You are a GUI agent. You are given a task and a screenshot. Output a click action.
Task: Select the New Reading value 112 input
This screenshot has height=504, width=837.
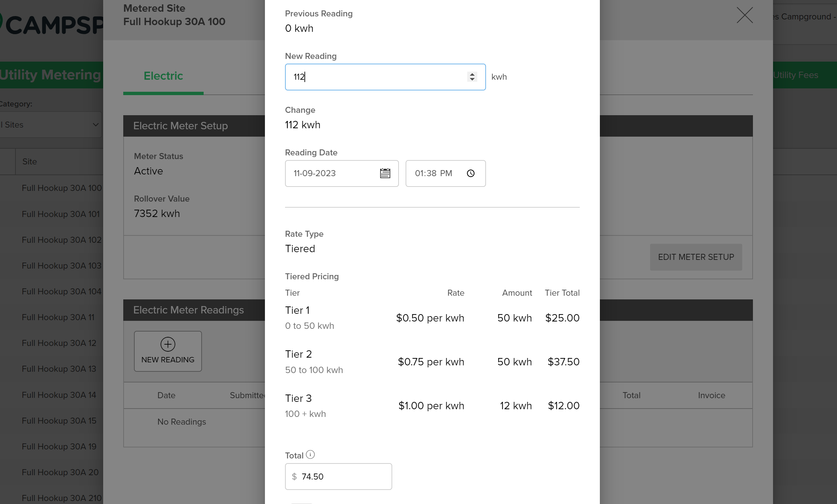[x=374, y=77]
